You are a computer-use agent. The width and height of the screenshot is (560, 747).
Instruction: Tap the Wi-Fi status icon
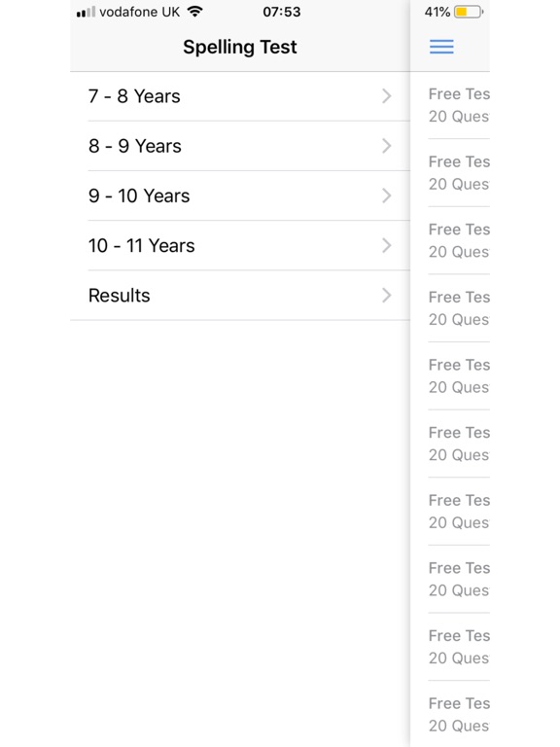point(194,12)
